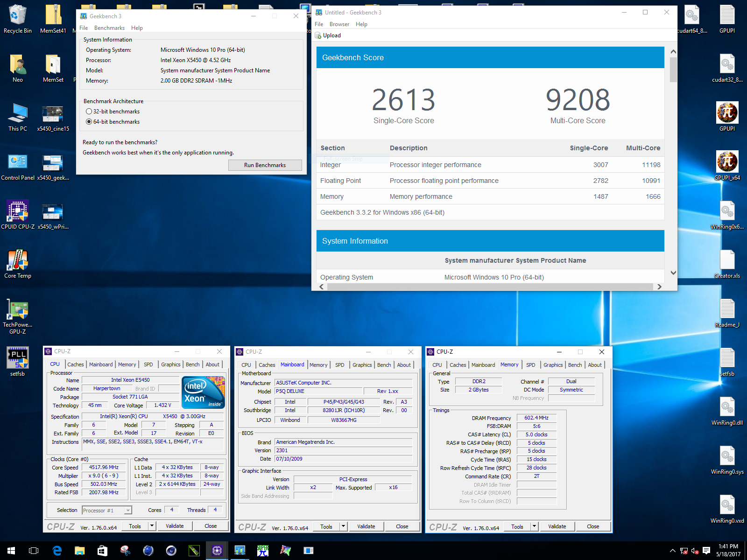Select 32-bit benchmarks radio button
This screenshot has height=560, width=747.
(x=89, y=112)
